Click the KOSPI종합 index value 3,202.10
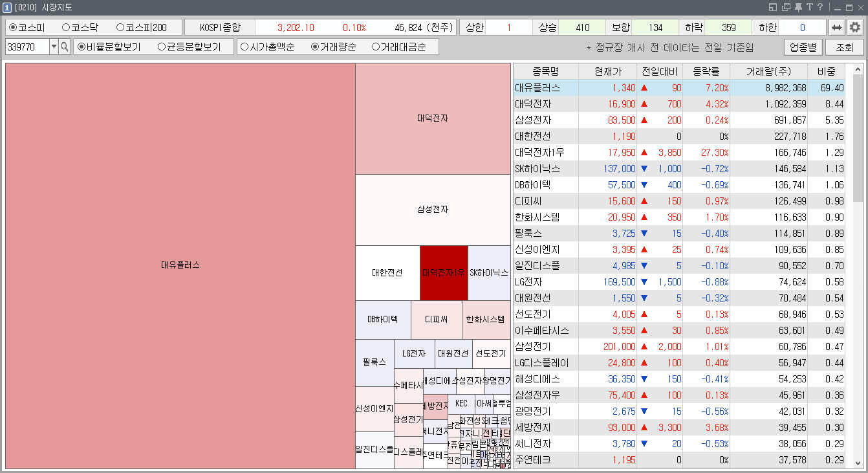 [296, 27]
